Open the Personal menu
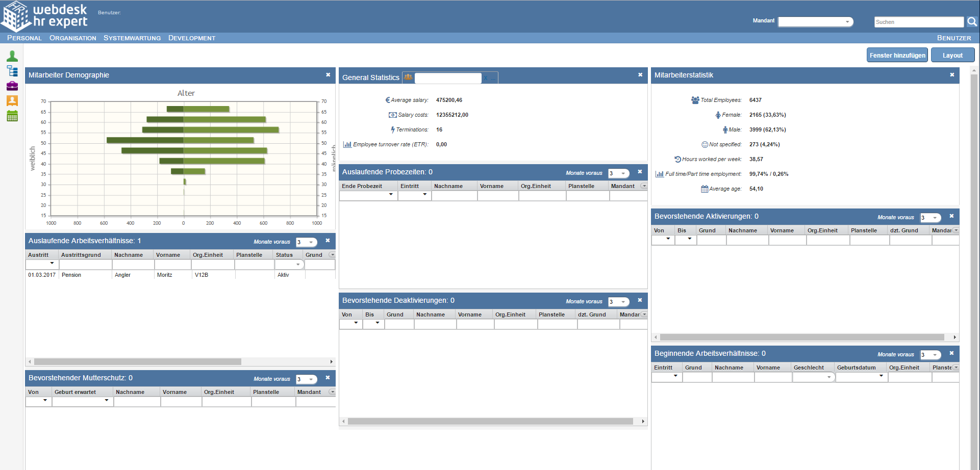The height and width of the screenshot is (470, 980). click(24, 38)
